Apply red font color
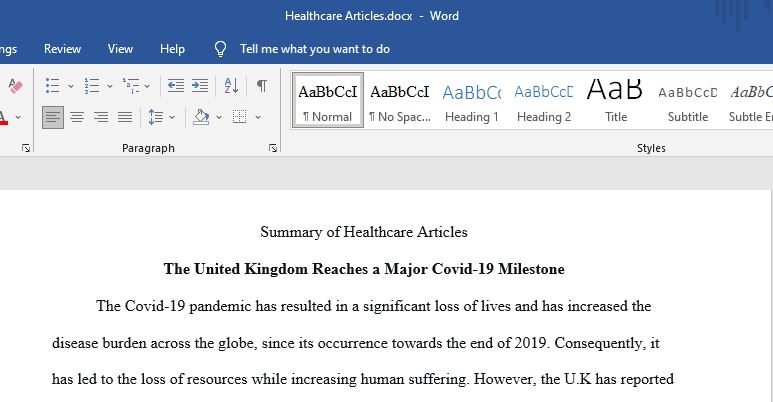The image size is (773, 402). pos(3,118)
